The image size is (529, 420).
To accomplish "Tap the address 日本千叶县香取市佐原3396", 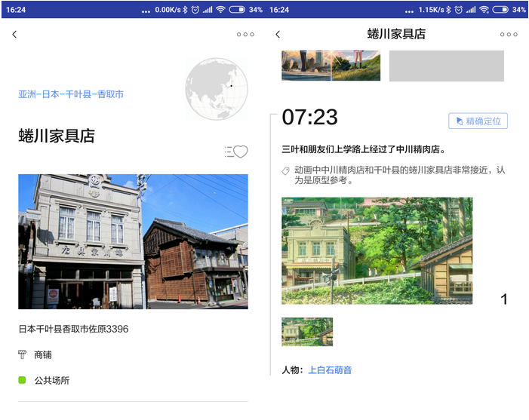I will pos(73,329).
